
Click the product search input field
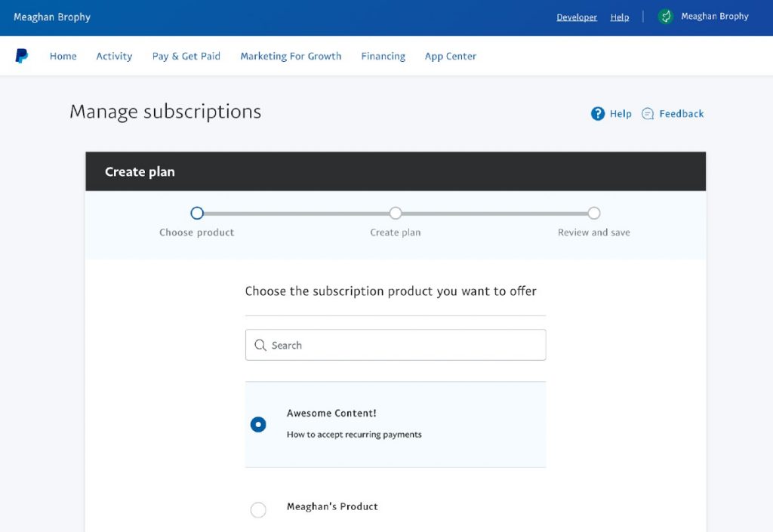[x=396, y=344]
